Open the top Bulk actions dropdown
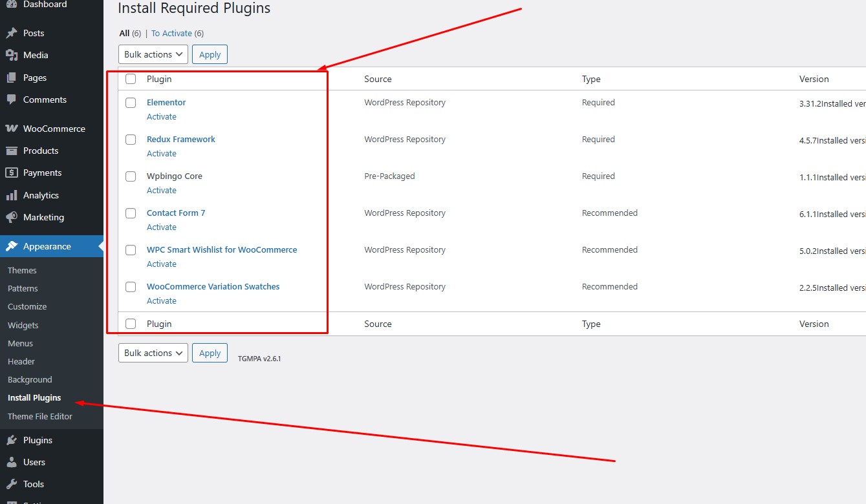The image size is (866, 504). 153,54
